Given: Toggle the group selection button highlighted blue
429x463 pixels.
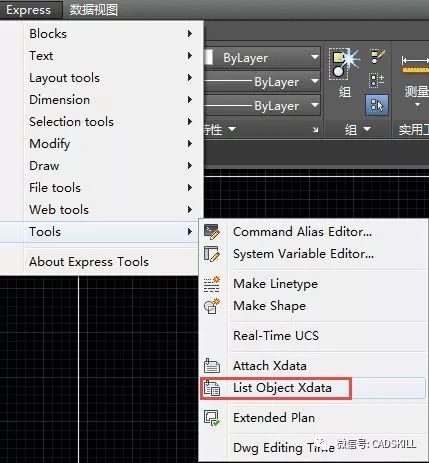Looking at the screenshot, I should (x=377, y=105).
